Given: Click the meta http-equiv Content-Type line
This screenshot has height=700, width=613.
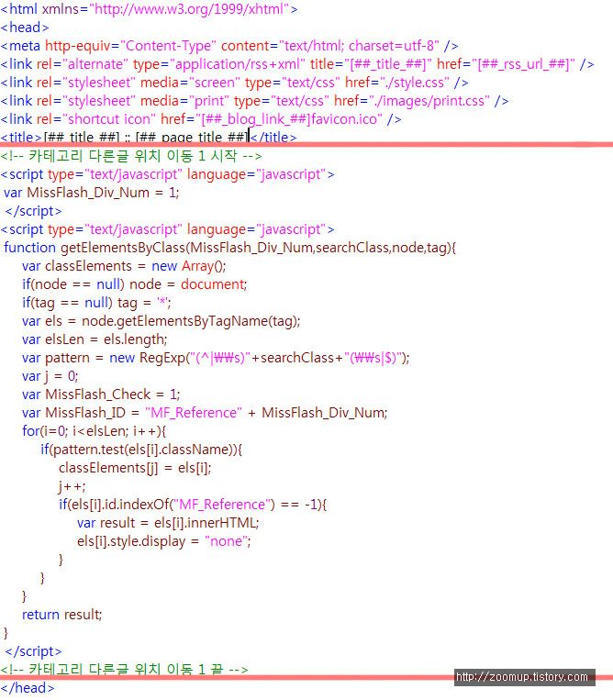Looking at the screenshot, I should coord(229,46).
